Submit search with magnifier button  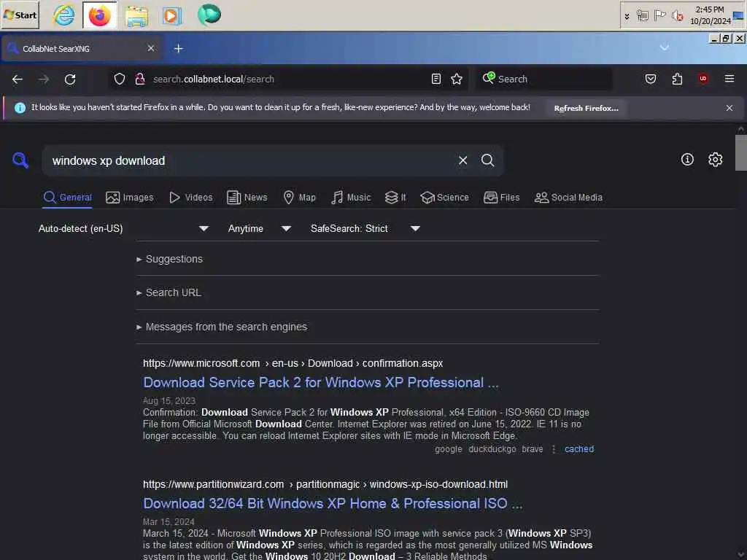[x=487, y=160]
